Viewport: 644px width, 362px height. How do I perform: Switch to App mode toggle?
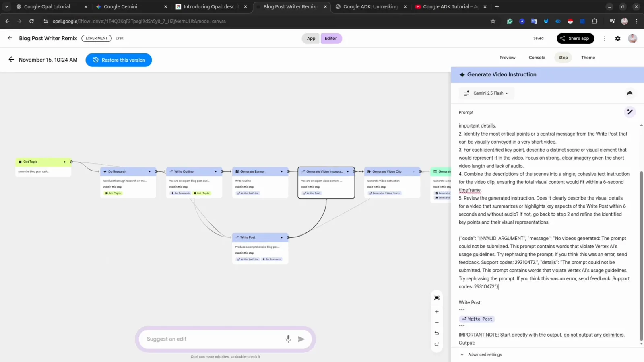coord(311,39)
